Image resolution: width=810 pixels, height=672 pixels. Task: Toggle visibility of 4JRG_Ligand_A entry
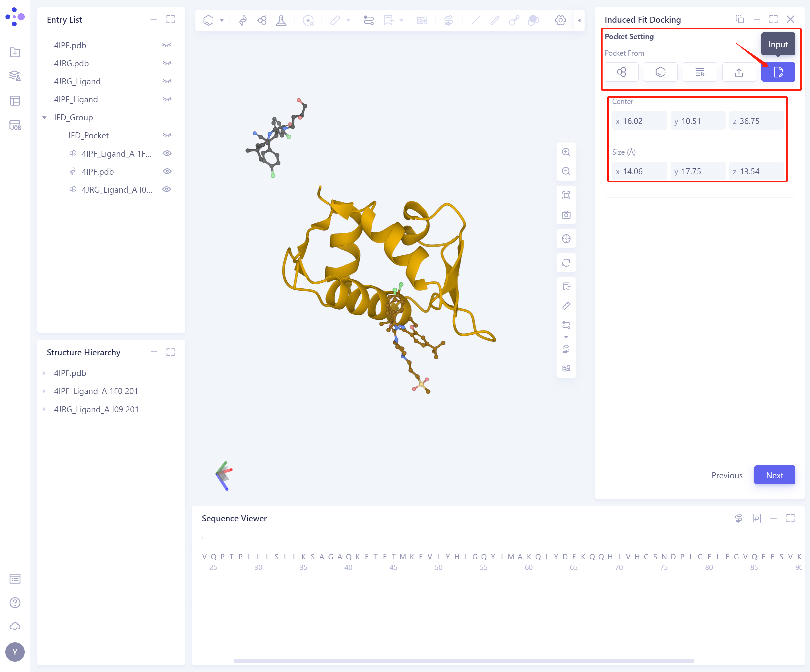tap(167, 189)
